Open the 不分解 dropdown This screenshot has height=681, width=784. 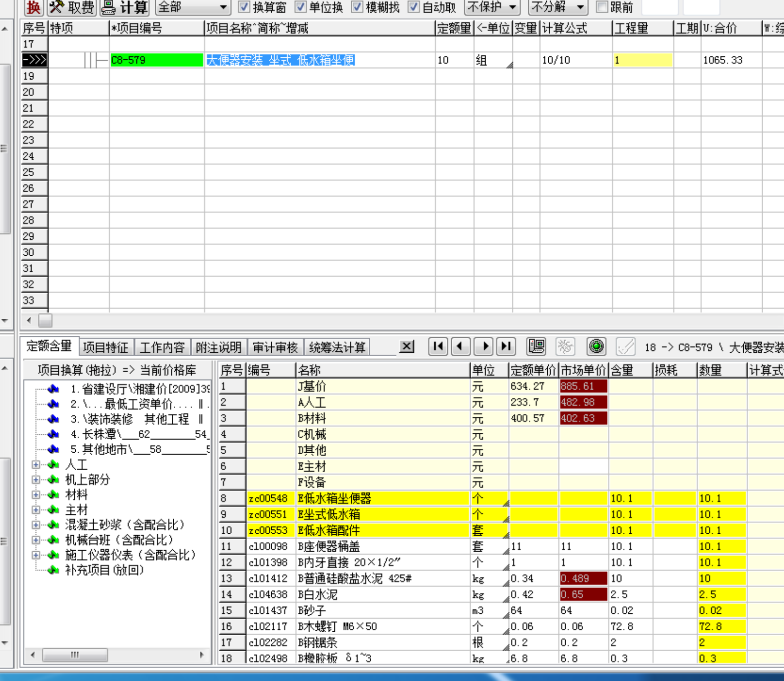click(558, 7)
